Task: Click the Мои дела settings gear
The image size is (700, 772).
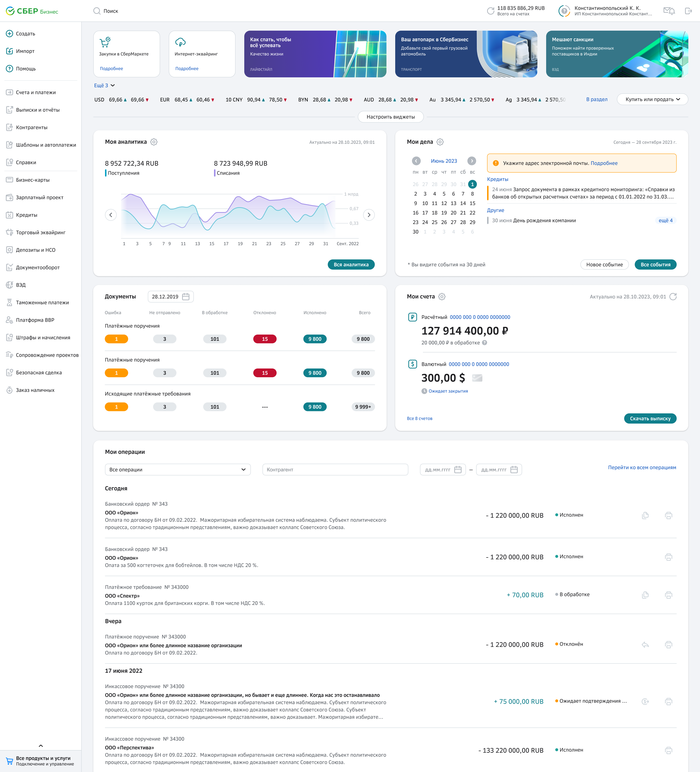Action: [x=440, y=142]
